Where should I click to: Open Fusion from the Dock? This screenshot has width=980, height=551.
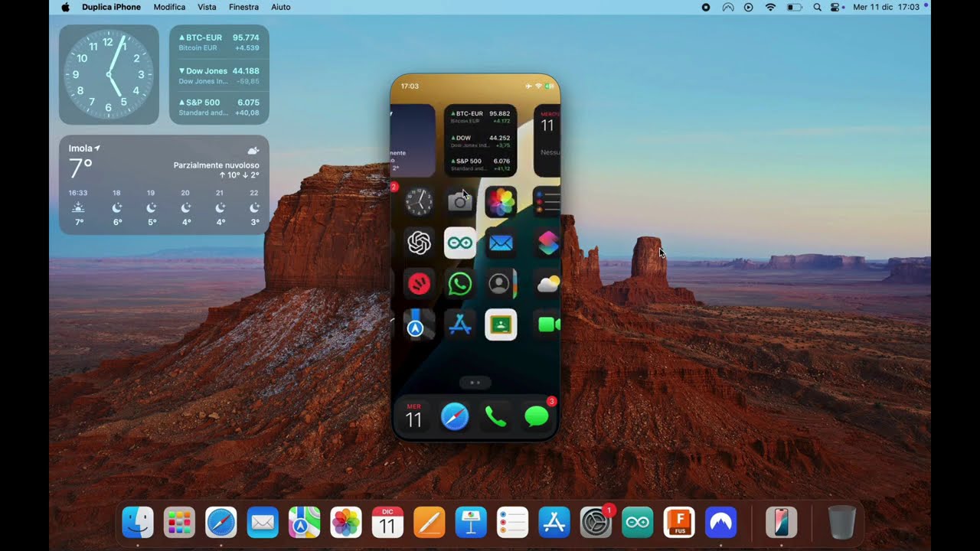point(679,523)
